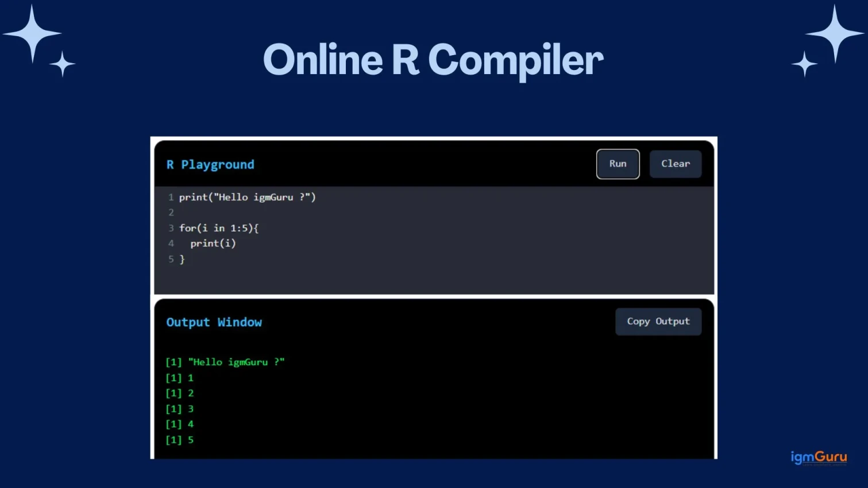Image resolution: width=868 pixels, height=488 pixels.
Task: Copy results with the Copy Output button
Action: click(658, 322)
